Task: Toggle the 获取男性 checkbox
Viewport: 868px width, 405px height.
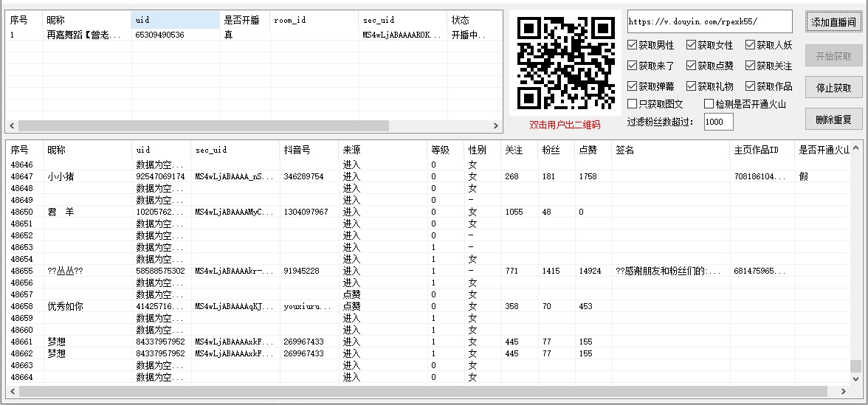Action: pos(633,45)
